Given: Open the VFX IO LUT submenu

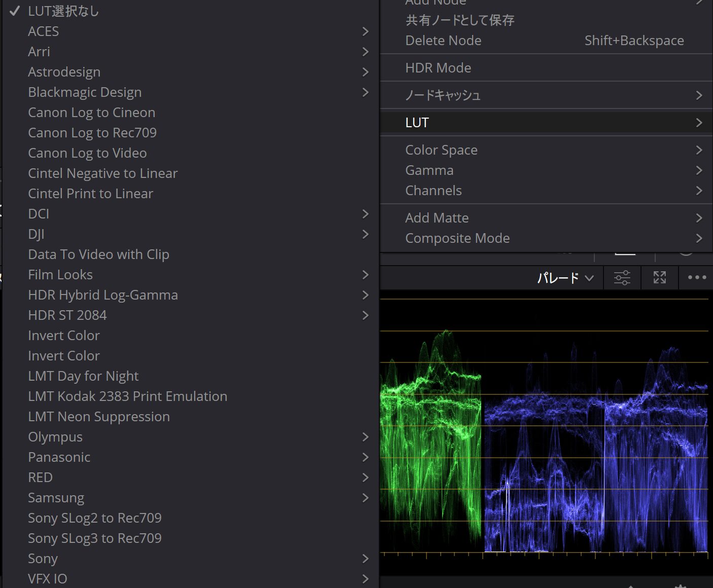Looking at the screenshot, I should tap(191, 579).
